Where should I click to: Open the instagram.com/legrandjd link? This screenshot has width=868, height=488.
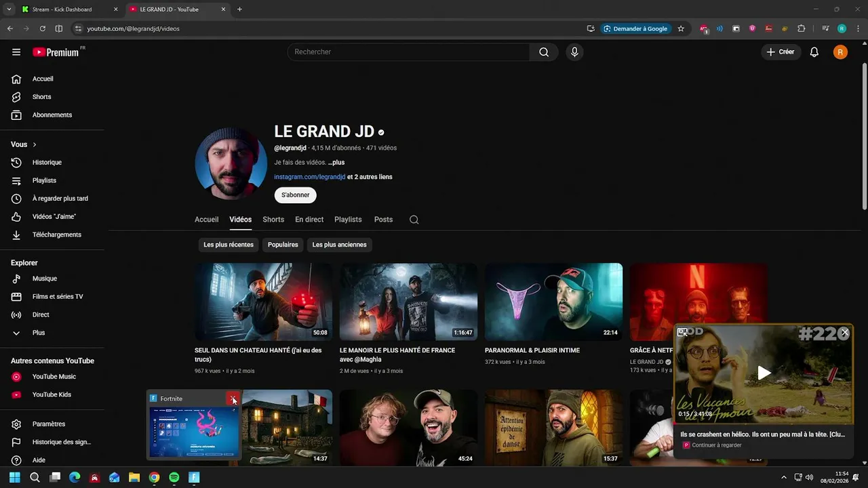[310, 177]
